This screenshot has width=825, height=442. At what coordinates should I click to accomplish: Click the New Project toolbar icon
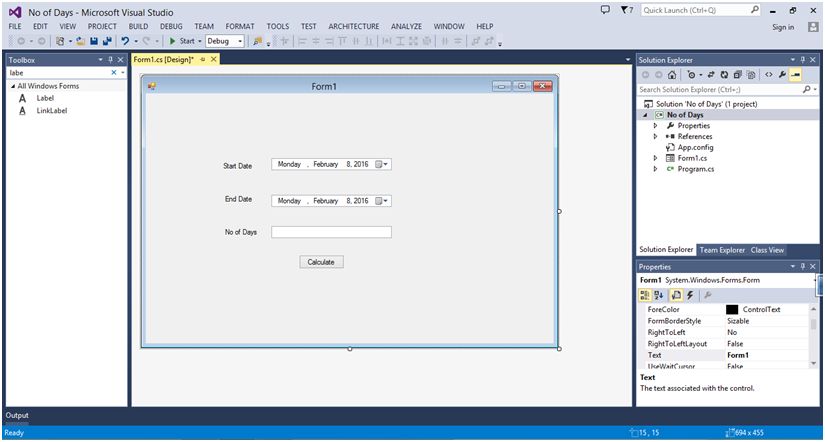tap(60, 41)
